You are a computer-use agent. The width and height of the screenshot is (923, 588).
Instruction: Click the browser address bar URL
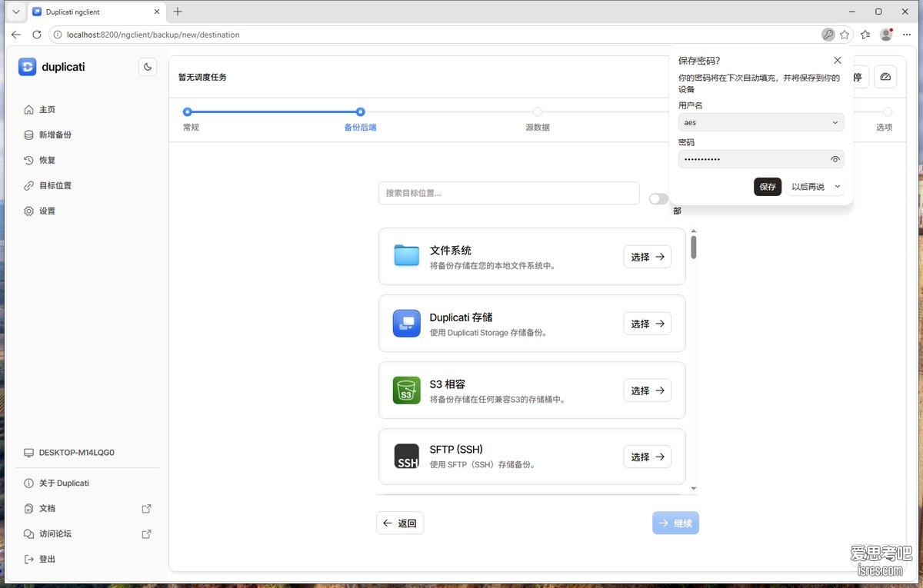click(x=153, y=35)
